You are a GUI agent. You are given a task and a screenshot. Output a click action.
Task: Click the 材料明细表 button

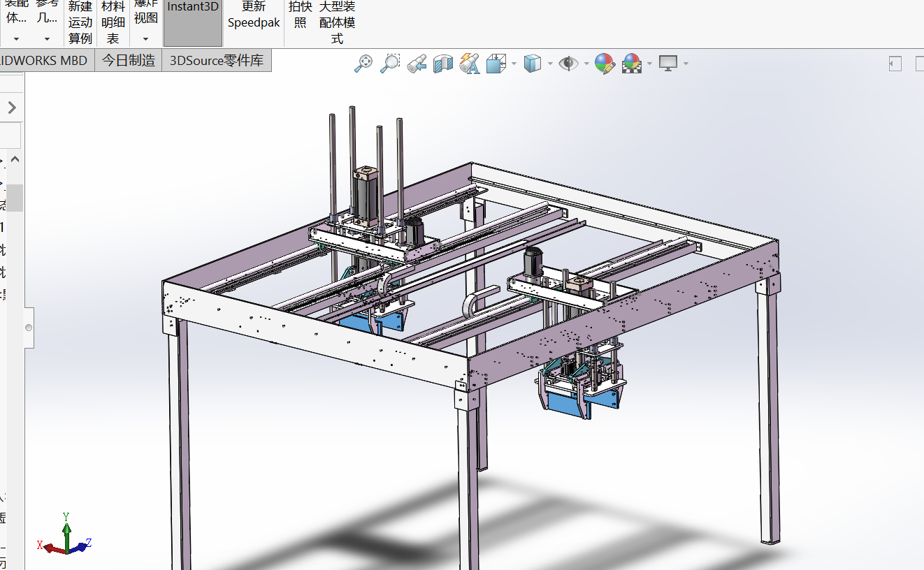(113, 23)
